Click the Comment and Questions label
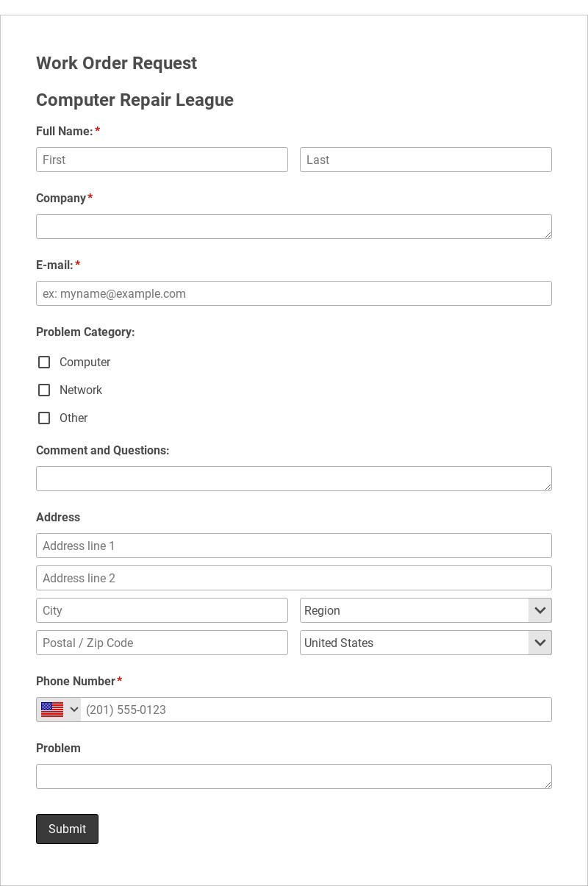Viewport: 588px width, 886px height. click(102, 450)
